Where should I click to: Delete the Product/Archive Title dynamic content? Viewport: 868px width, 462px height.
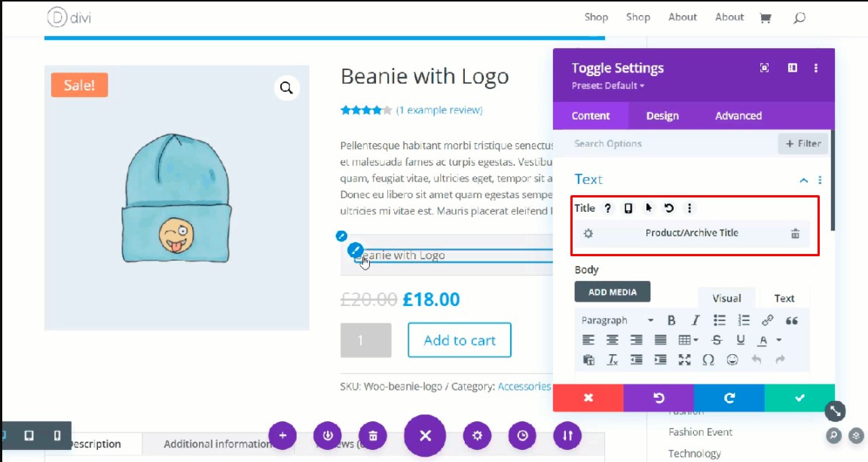[x=795, y=234]
